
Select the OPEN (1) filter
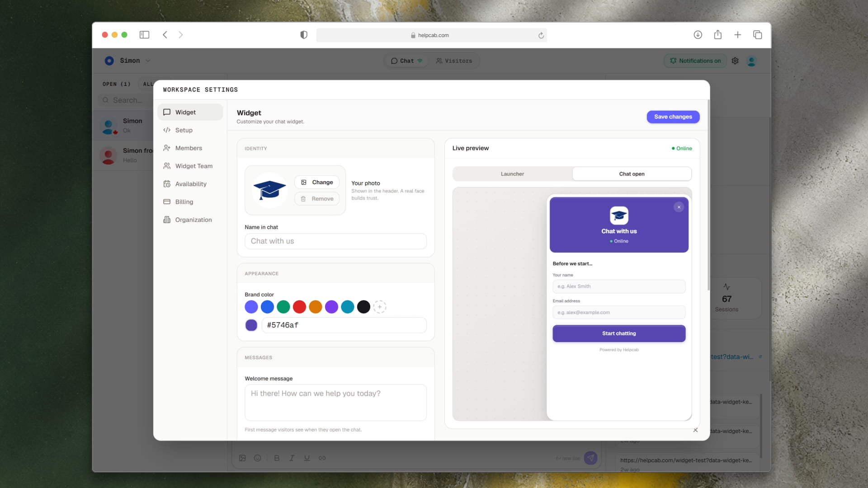coord(116,84)
